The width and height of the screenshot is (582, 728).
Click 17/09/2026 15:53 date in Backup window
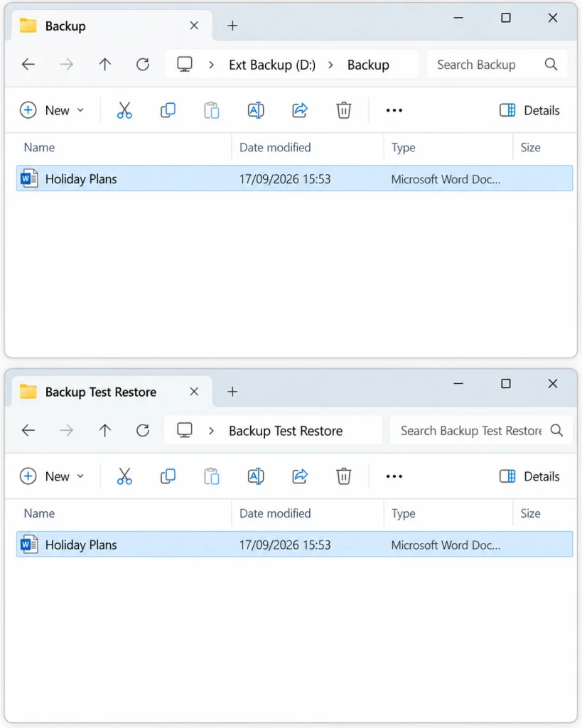click(285, 179)
